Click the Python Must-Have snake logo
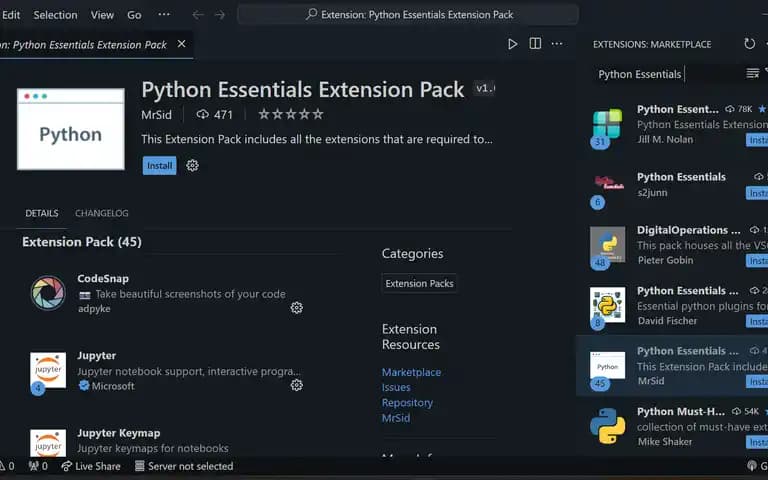This screenshot has height=480, width=768. (607, 426)
